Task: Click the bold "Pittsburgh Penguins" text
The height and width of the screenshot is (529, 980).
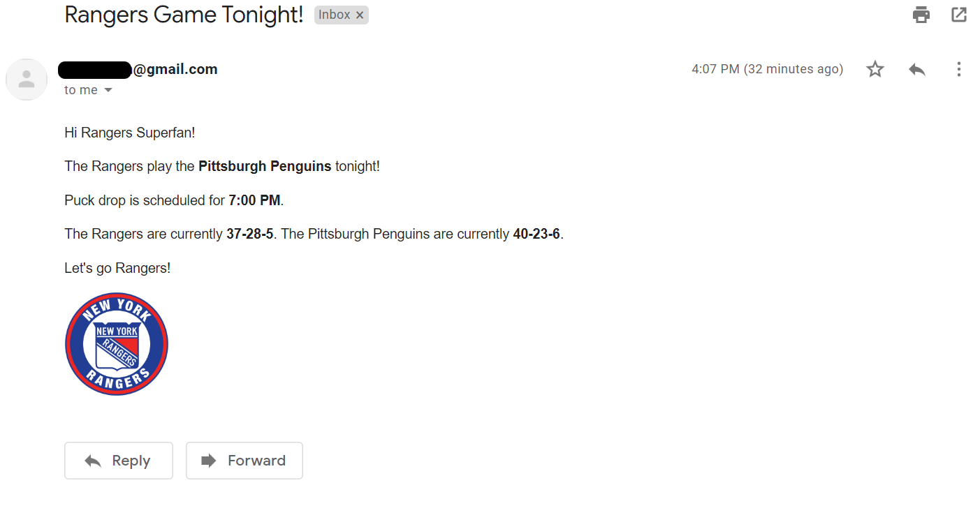Action: 265,166
